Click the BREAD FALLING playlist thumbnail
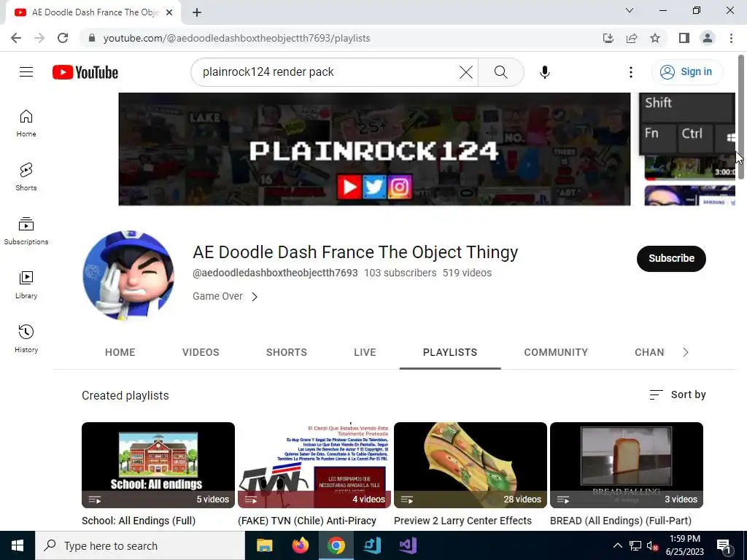The height and width of the screenshot is (560, 747). point(627,464)
